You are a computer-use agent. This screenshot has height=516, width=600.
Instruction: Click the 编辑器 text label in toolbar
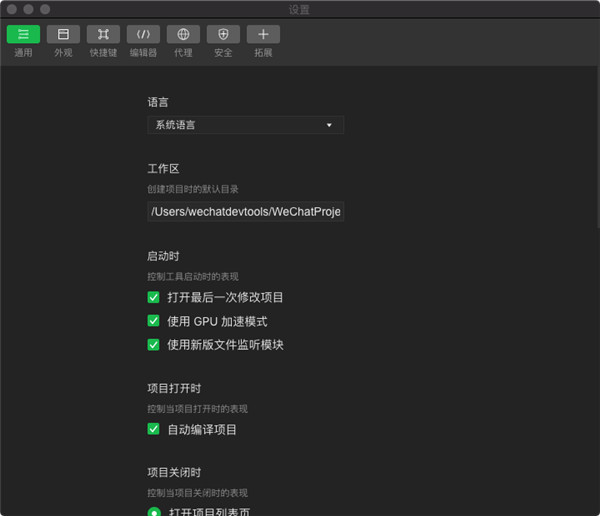pos(143,52)
